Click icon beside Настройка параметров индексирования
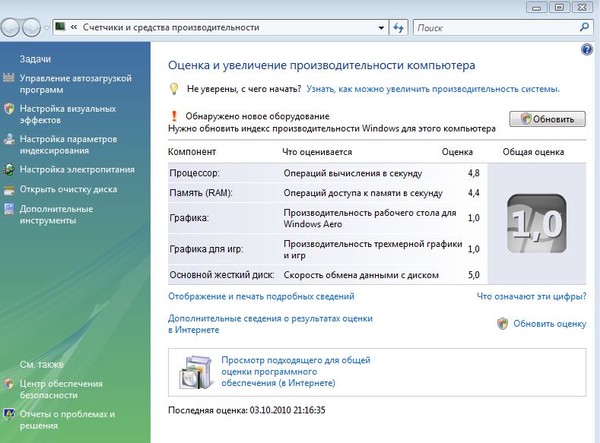Image resolution: width=600 pixels, height=443 pixels. [9, 139]
